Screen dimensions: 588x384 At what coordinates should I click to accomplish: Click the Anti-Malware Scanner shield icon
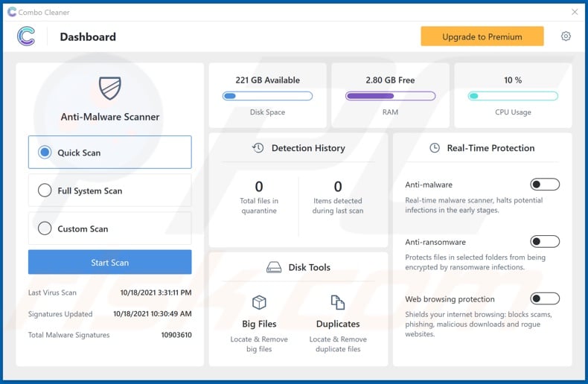(109, 88)
